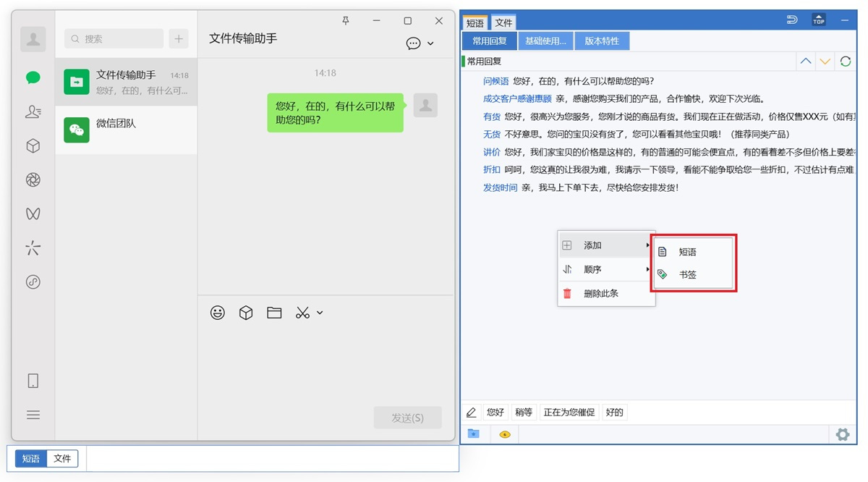Click the 发送(S) send button
The width and height of the screenshot is (868, 482).
[x=407, y=418]
